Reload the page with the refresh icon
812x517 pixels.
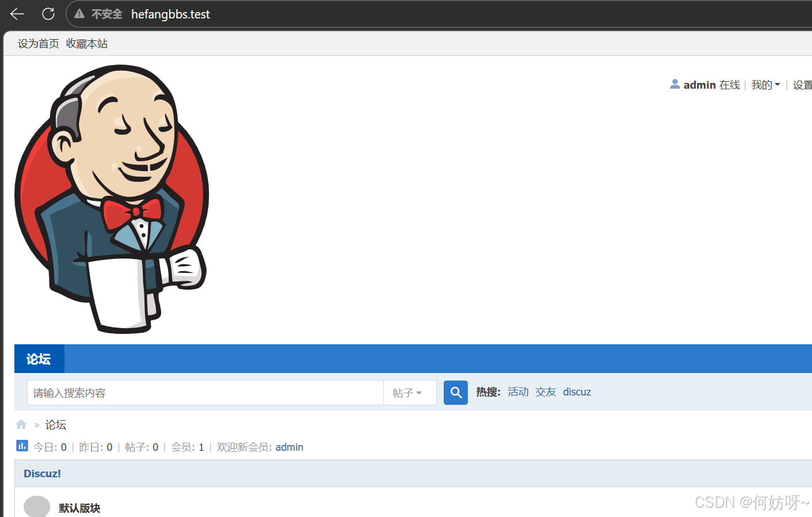pos(48,14)
